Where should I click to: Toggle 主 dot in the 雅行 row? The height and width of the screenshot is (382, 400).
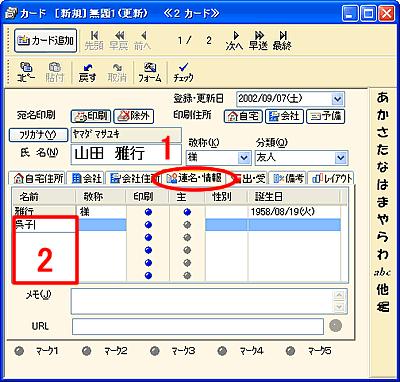187,212
